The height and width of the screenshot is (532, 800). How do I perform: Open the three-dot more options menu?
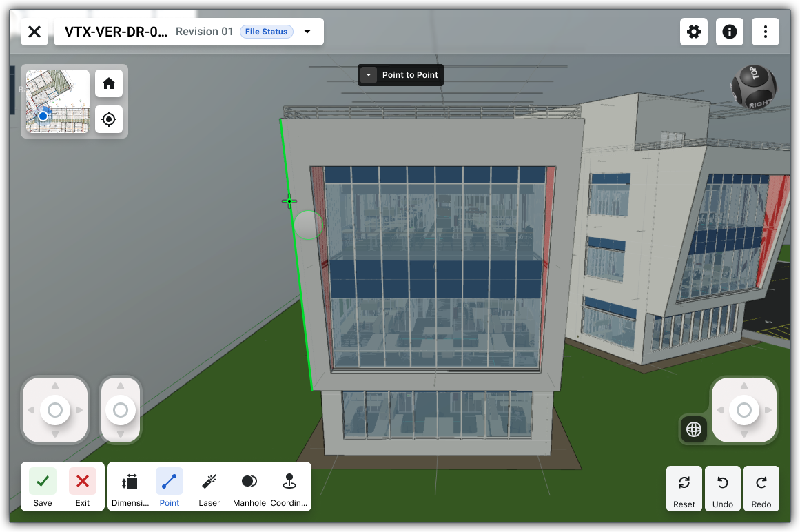(765, 32)
